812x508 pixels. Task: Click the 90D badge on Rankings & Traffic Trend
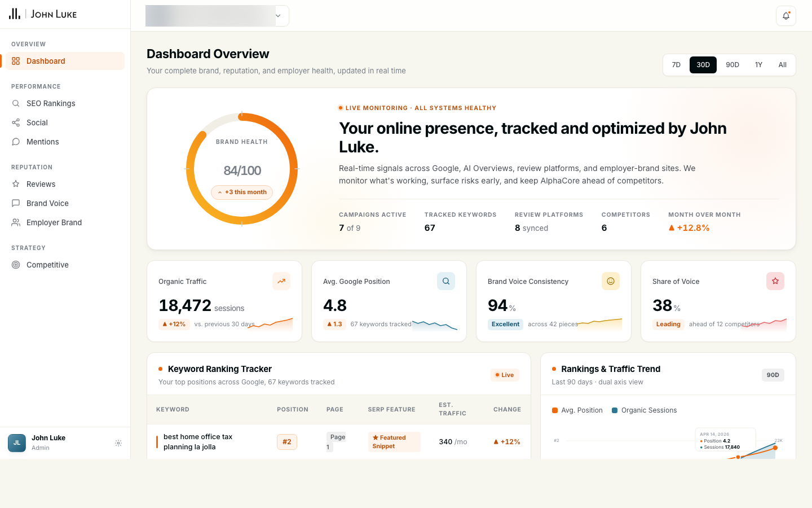tap(773, 375)
